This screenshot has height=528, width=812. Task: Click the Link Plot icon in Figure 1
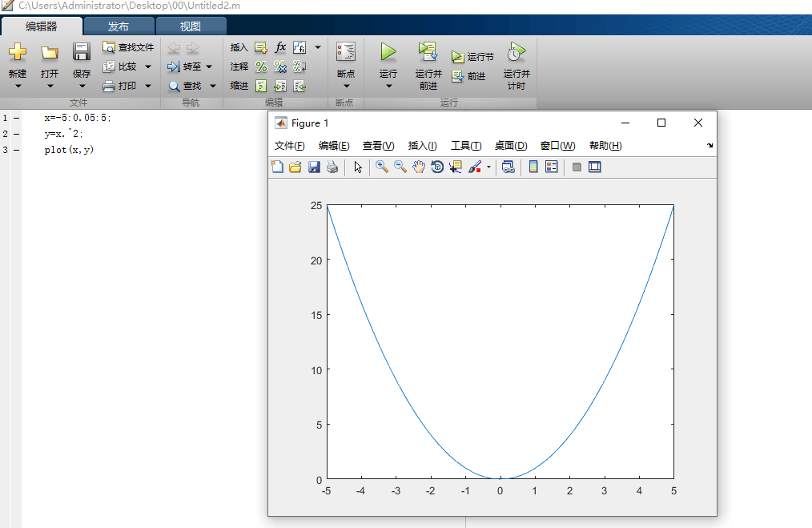pos(508,167)
